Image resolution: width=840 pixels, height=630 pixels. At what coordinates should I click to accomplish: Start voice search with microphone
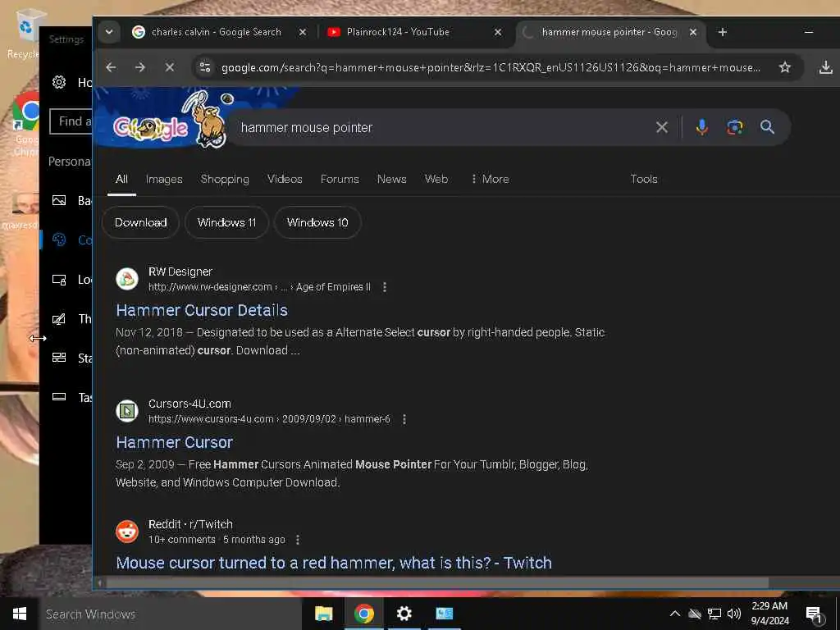[702, 127]
